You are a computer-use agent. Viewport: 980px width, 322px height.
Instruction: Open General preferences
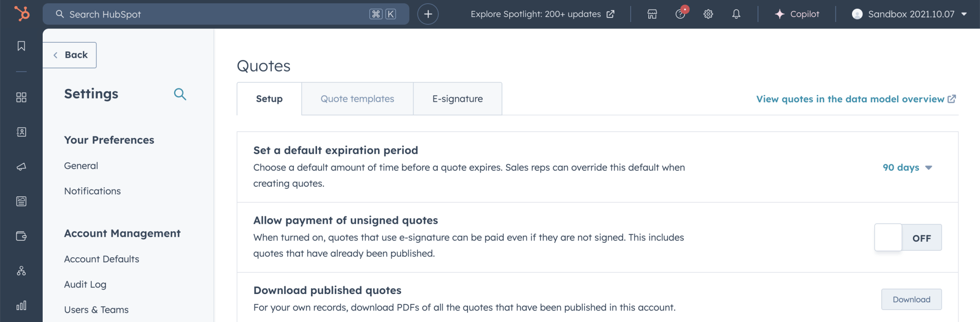[x=81, y=166]
